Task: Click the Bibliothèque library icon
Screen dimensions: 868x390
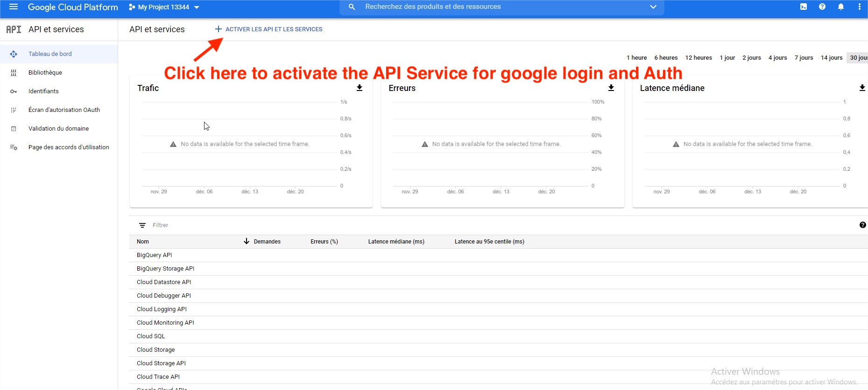Action: click(x=14, y=73)
